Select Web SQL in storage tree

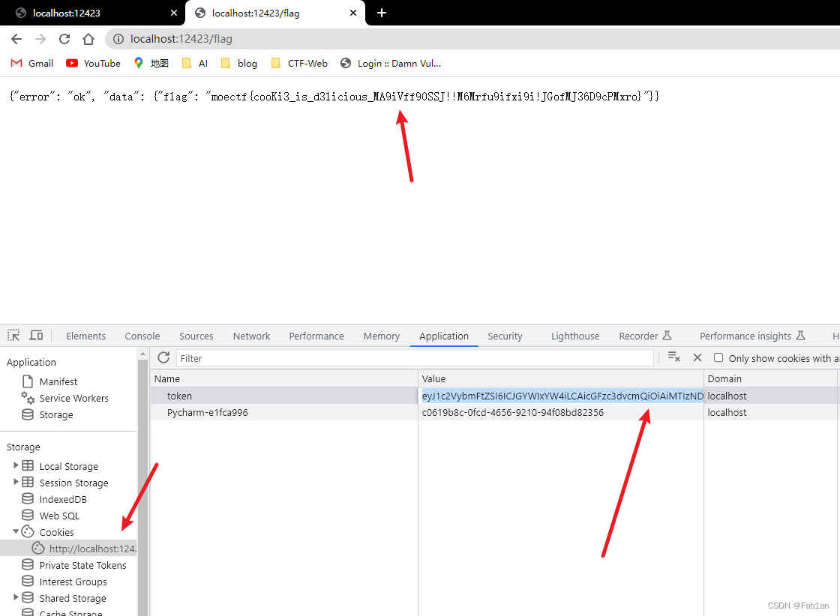[59, 516]
